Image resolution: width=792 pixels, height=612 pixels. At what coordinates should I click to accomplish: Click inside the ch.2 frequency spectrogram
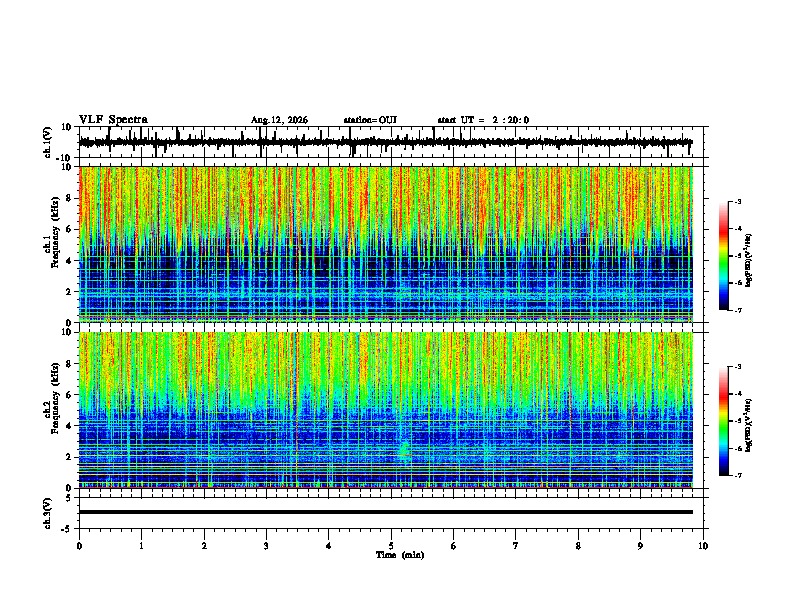[x=386, y=410]
